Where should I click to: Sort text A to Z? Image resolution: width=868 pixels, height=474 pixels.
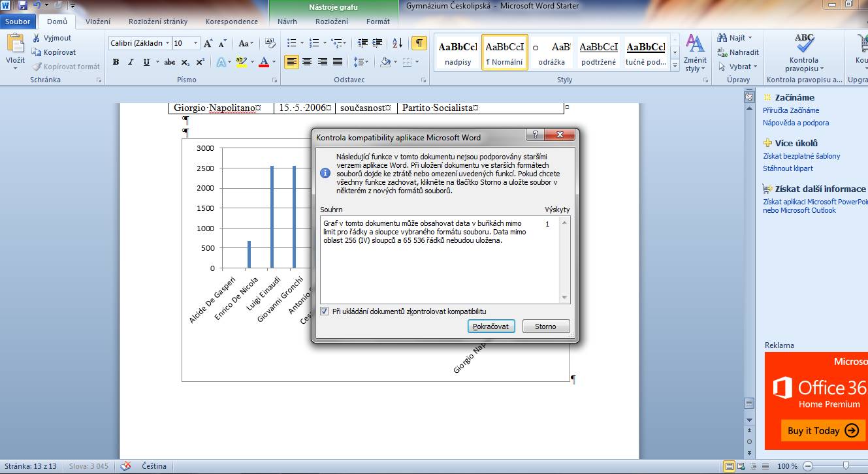tap(398, 43)
